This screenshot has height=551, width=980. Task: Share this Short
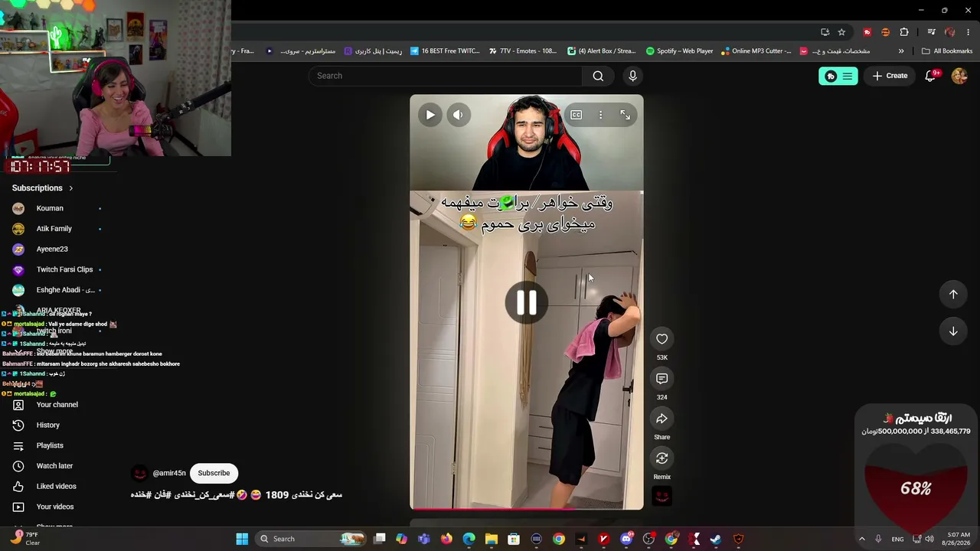pyautogui.click(x=662, y=419)
